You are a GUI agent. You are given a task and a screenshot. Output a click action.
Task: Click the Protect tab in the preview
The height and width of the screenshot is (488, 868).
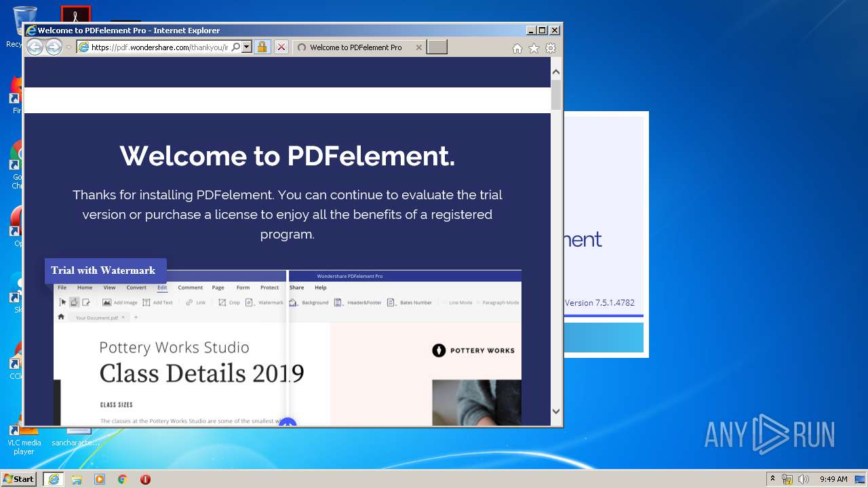coord(269,287)
